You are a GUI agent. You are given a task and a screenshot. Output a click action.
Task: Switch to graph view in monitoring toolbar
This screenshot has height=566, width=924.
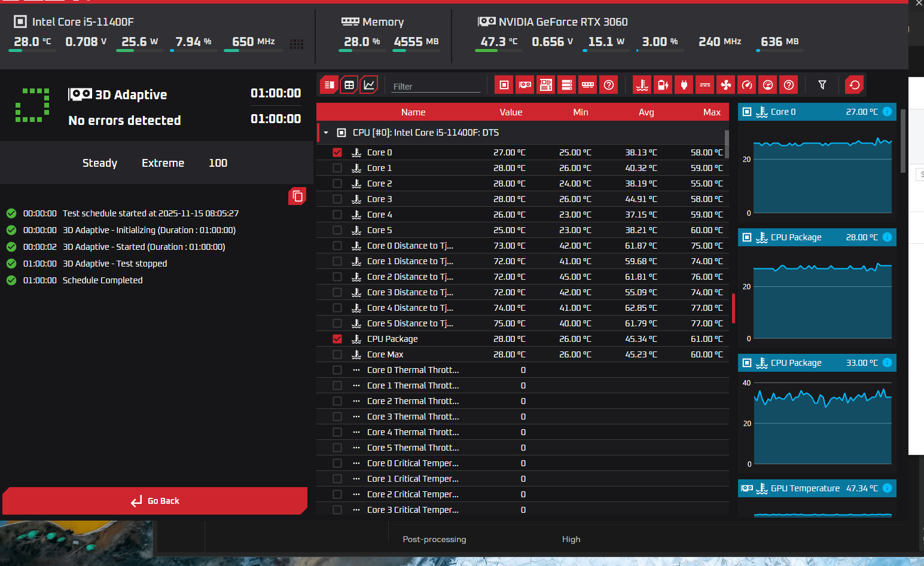(x=370, y=85)
